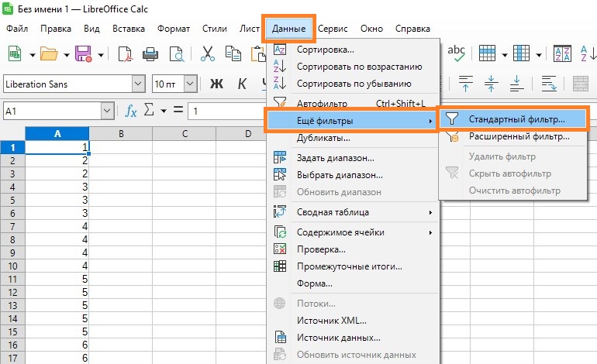Click the spelling check abc icon
This screenshot has height=364, width=597.
click(457, 53)
